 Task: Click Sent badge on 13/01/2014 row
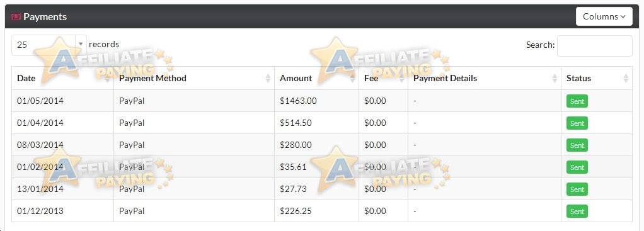point(577,189)
